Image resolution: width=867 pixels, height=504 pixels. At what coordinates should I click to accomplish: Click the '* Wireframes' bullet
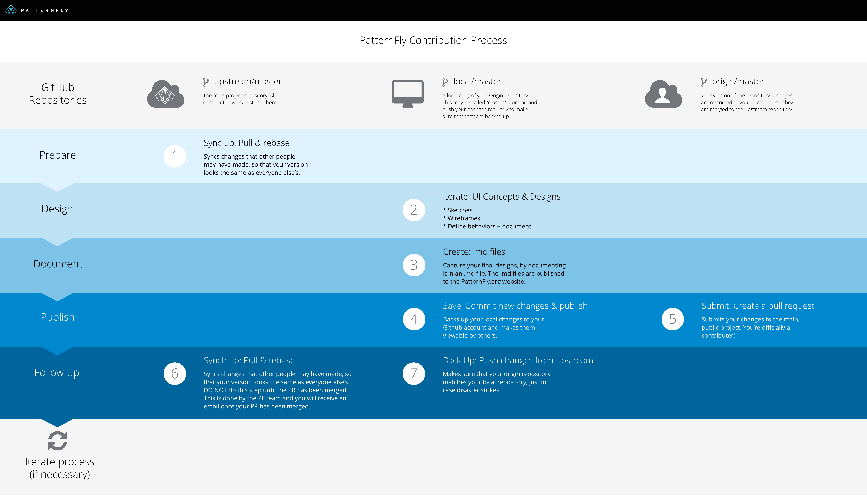pos(461,218)
